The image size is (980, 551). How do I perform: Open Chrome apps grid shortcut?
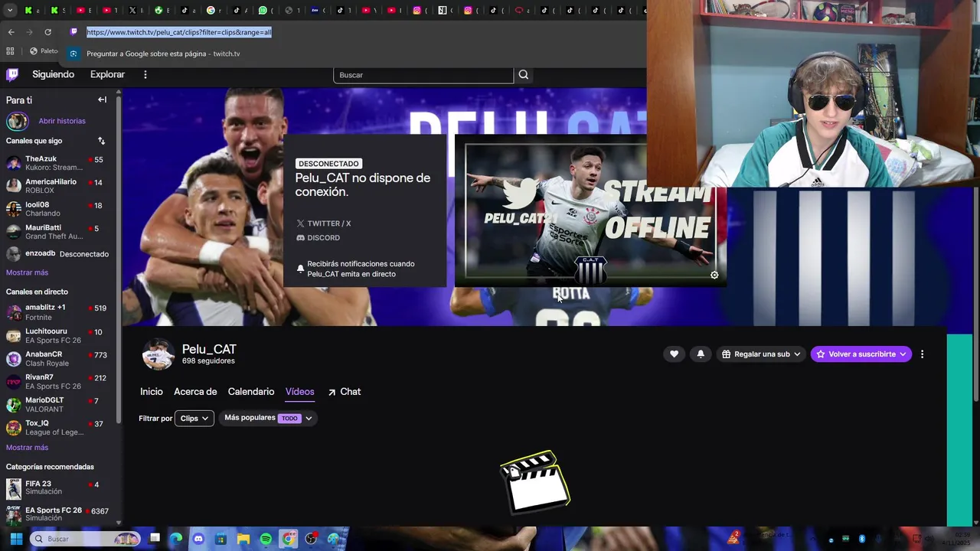(10, 51)
